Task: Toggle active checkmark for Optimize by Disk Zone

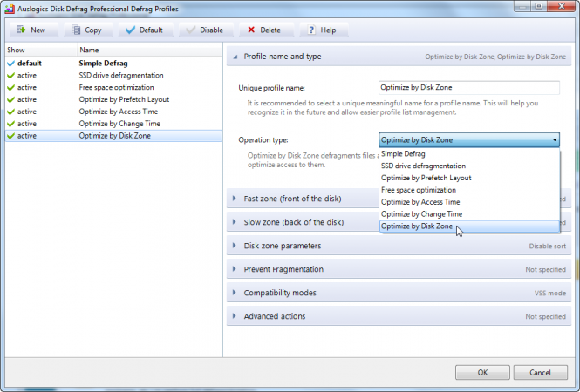Action: tap(10, 136)
